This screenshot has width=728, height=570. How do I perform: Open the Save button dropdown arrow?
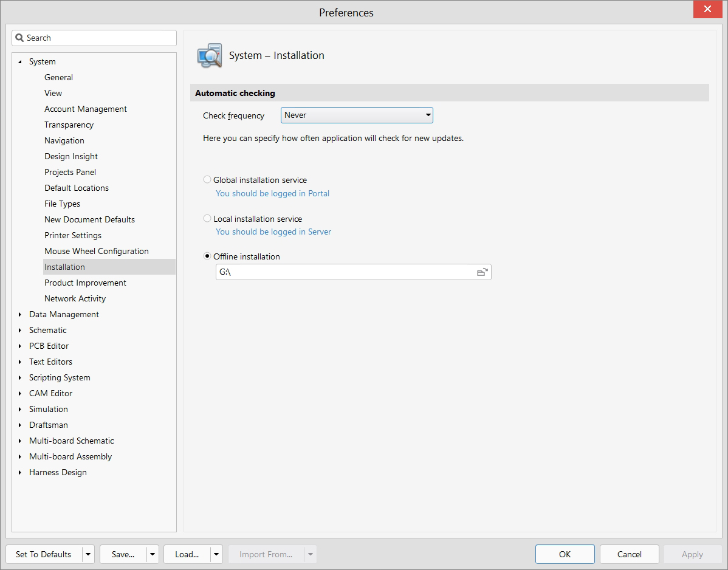(x=153, y=554)
